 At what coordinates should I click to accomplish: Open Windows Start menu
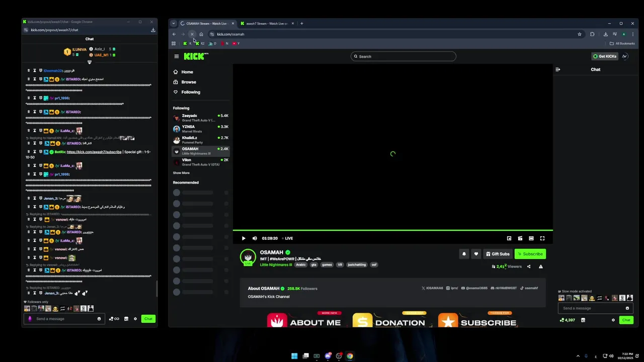click(x=294, y=356)
